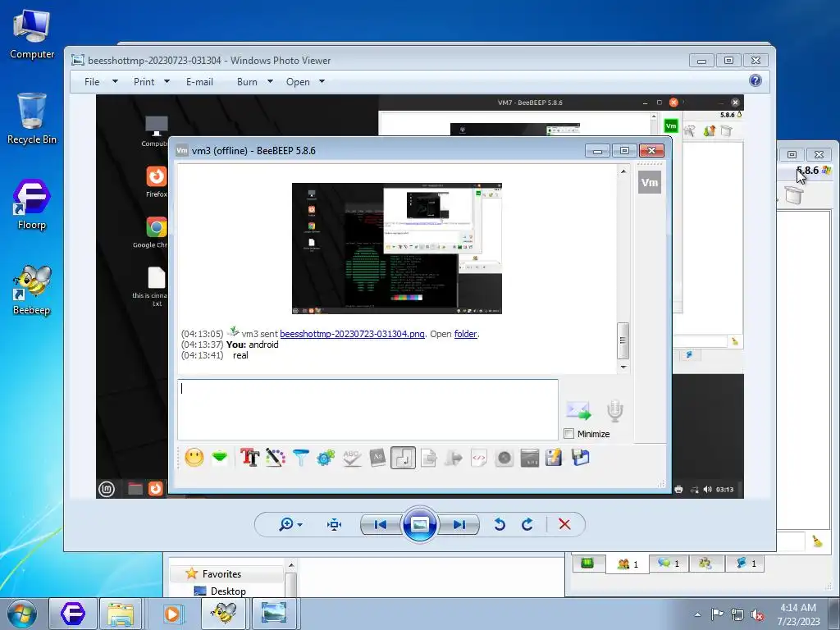Click the pictured Linux Mint menu button
The height and width of the screenshot is (630, 840).
pos(107,489)
